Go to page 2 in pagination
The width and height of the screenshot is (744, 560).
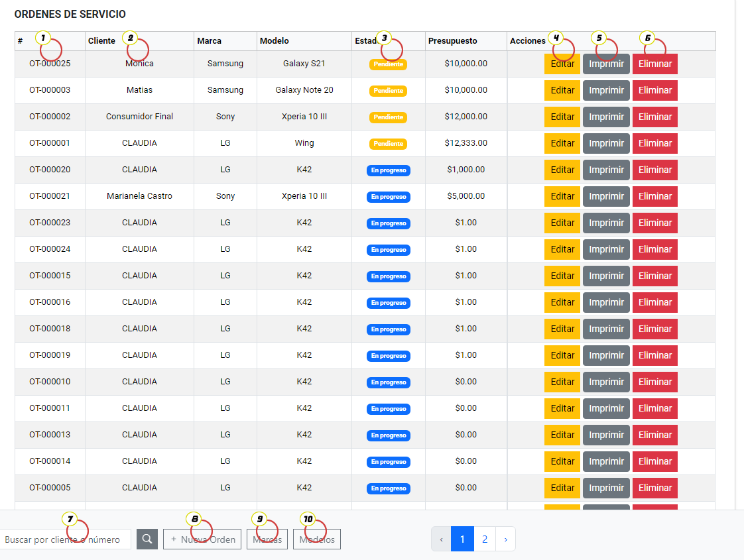click(x=485, y=539)
